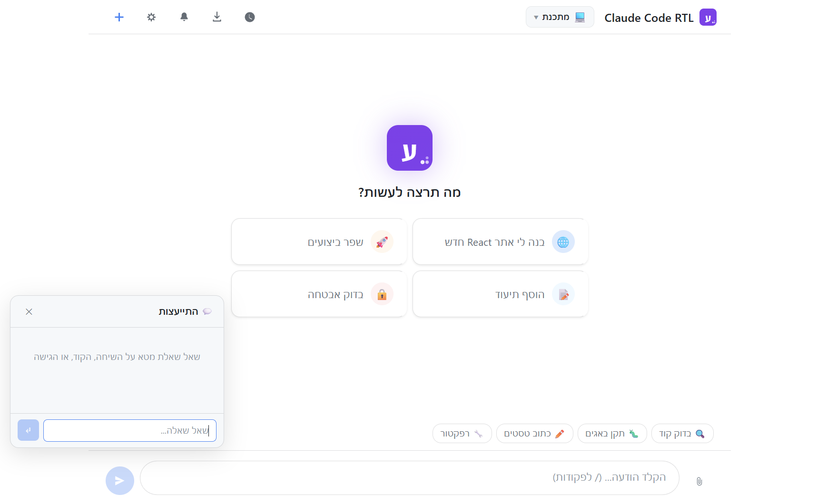This screenshot has height=504, width=817.
Task: Click the main הקלד הודעה message box
Action: (x=410, y=478)
